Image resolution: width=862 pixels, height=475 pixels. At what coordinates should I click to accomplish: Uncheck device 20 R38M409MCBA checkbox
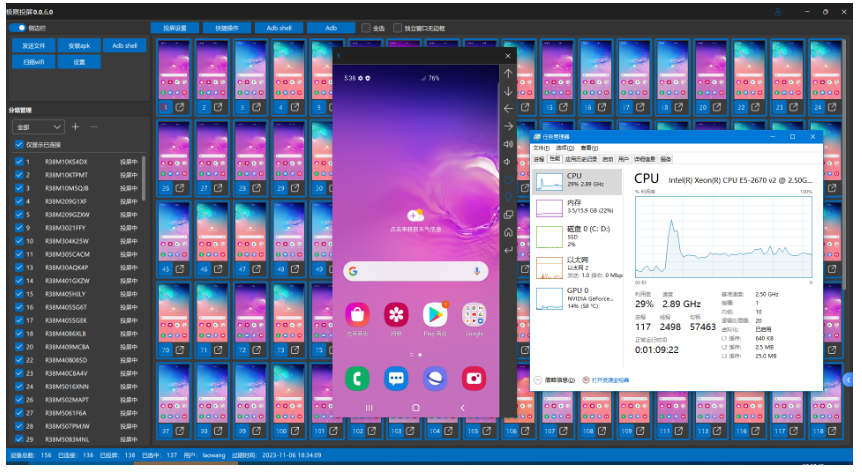point(19,347)
